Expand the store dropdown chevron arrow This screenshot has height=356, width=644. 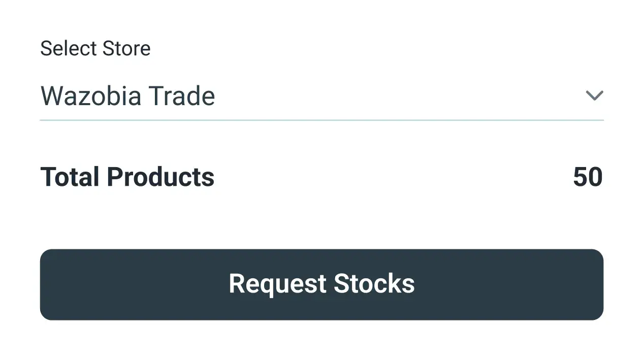click(x=594, y=95)
